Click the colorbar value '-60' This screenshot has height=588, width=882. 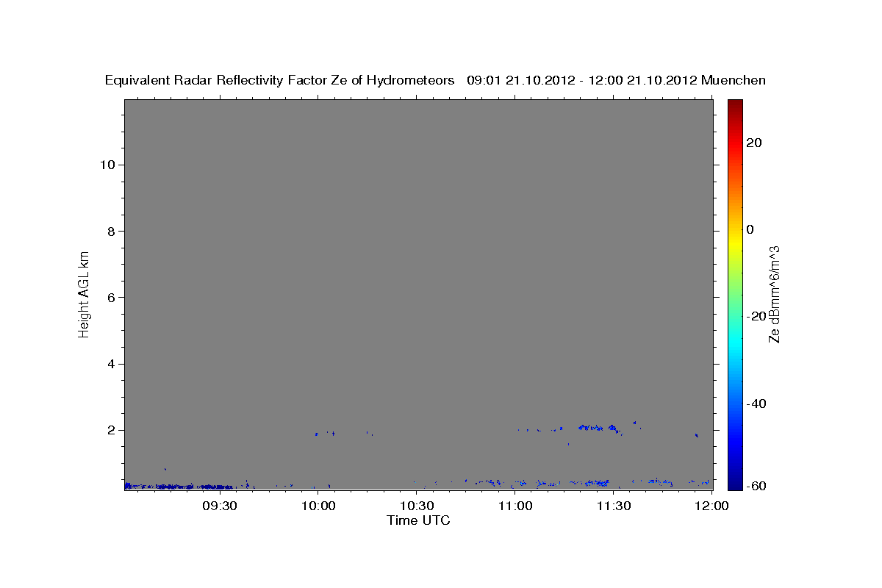click(756, 484)
